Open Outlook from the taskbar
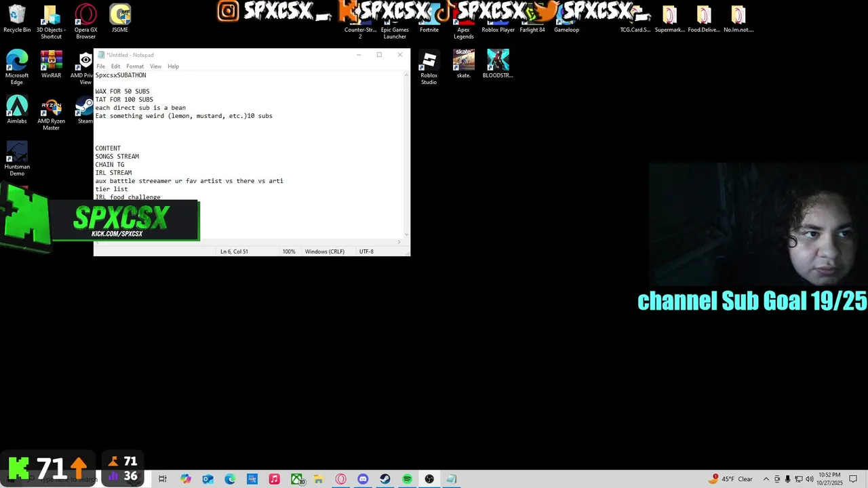Viewport: 868px width, 488px height. click(208, 479)
